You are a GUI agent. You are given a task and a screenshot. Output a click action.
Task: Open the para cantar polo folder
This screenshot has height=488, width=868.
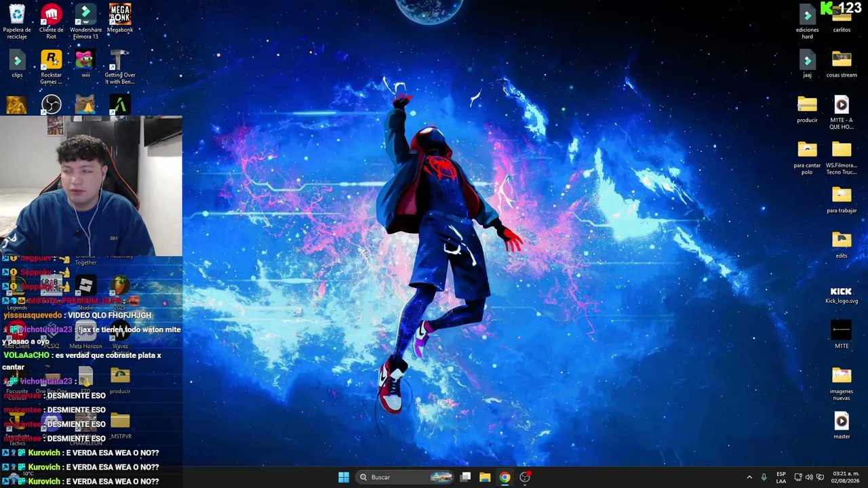(807, 157)
